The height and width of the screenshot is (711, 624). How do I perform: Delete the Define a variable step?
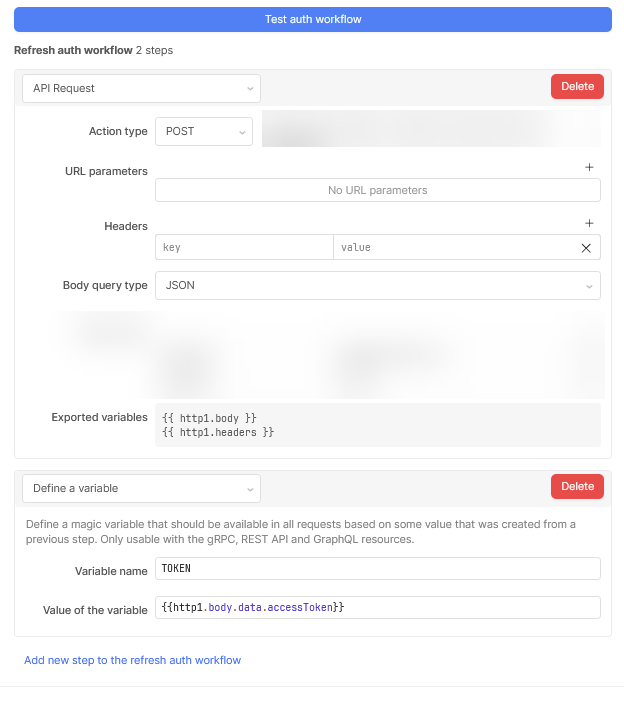(577, 487)
